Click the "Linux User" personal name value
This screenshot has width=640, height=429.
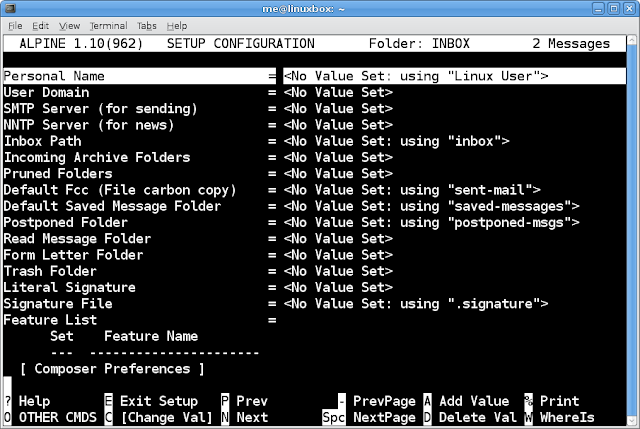click(493, 76)
